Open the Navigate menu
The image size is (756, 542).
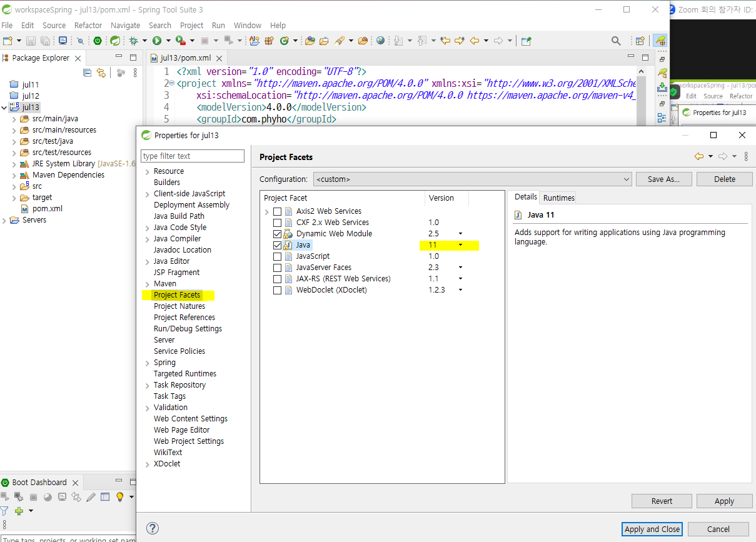click(x=125, y=26)
